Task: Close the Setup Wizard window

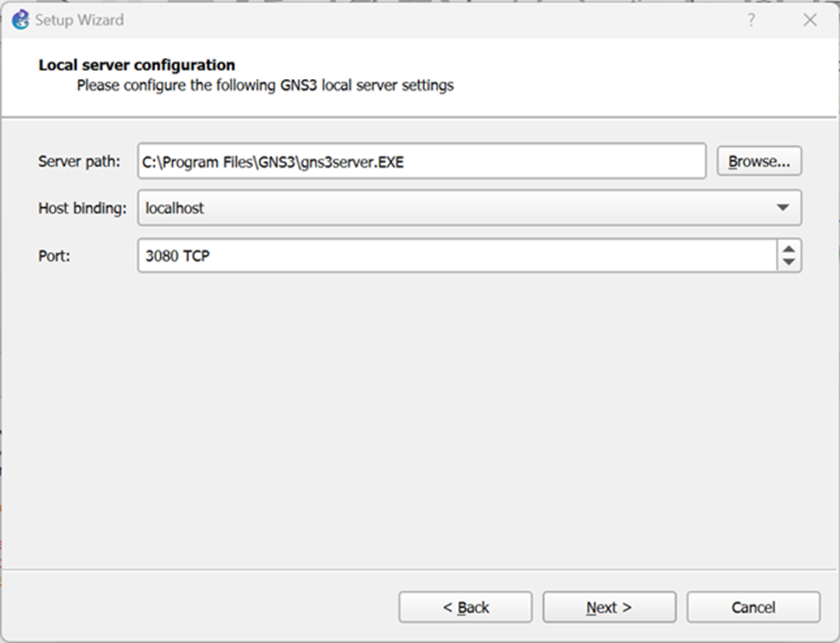Action: click(x=810, y=20)
